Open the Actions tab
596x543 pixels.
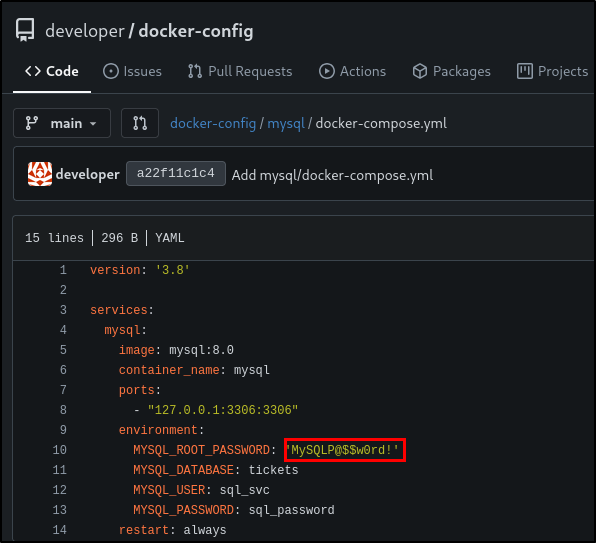coord(352,71)
